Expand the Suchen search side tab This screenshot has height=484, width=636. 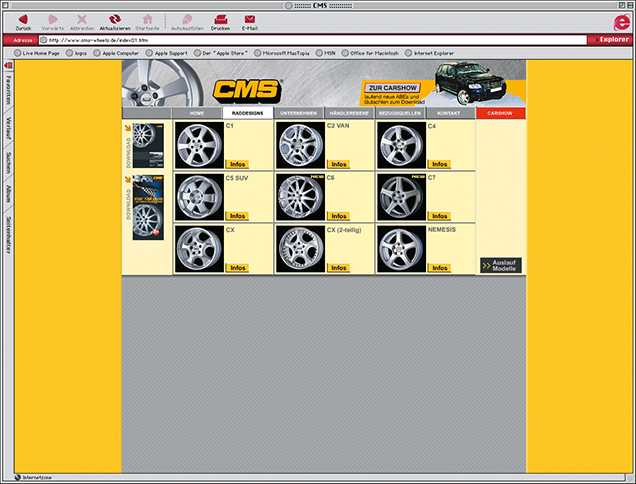pyautogui.click(x=7, y=163)
